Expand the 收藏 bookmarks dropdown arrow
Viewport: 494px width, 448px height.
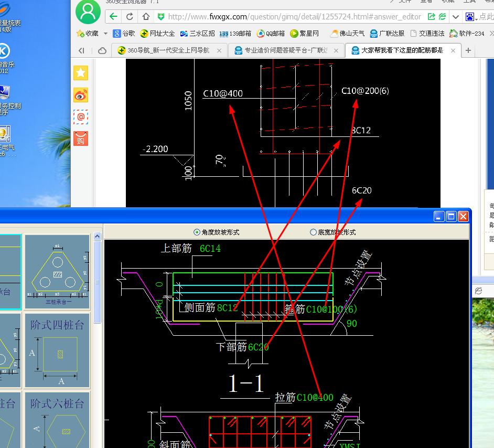tap(105, 34)
